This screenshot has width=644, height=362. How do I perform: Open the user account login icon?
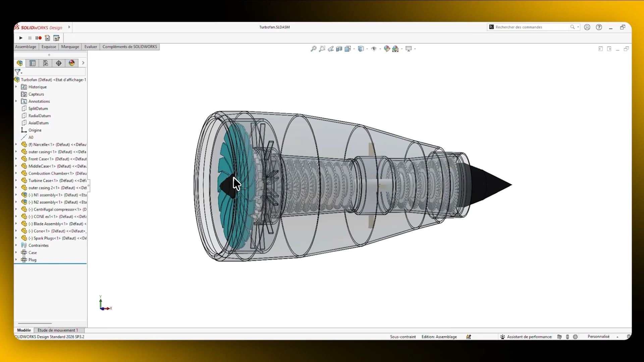click(x=587, y=27)
